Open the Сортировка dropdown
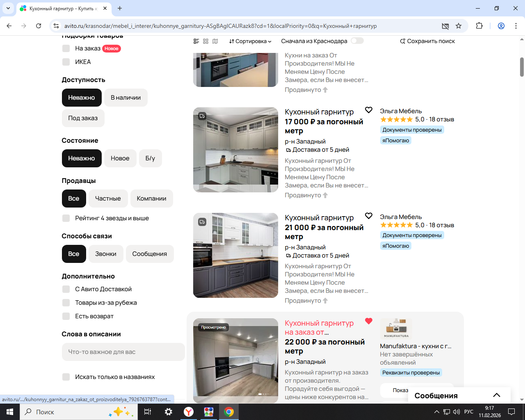This screenshot has width=525, height=420. pyautogui.click(x=250, y=41)
